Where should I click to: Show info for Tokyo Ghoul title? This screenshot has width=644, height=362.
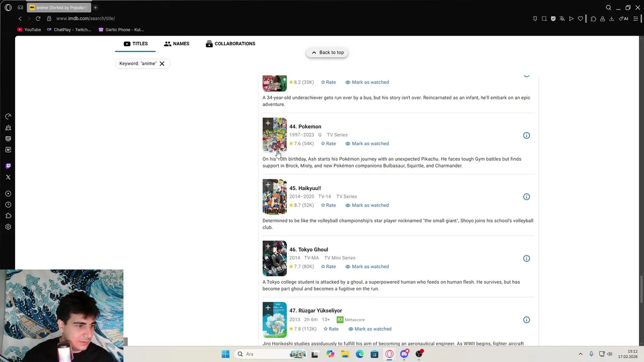pos(526,258)
